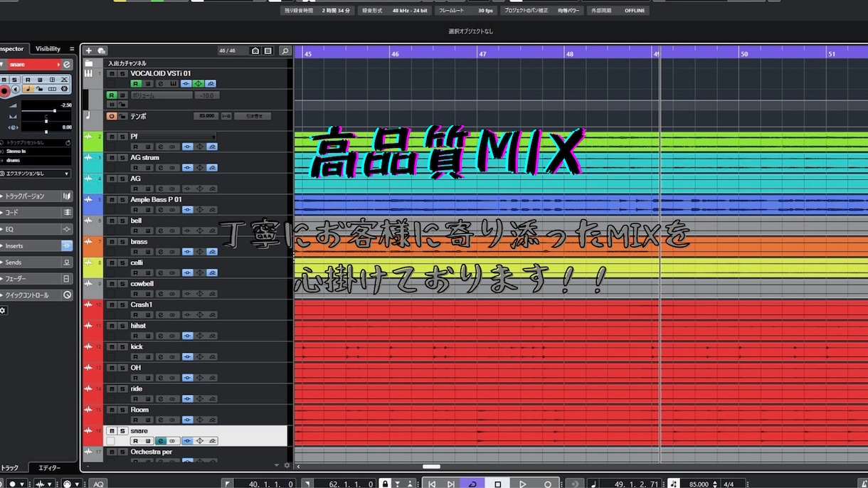Click the add track plus button

(x=89, y=51)
